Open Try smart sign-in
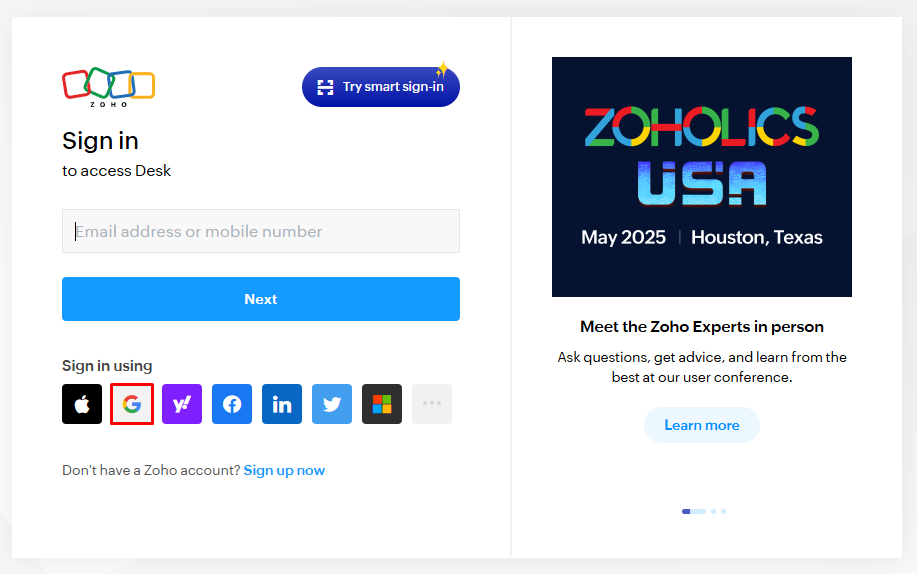917x574 pixels. pyautogui.click(x=381, y=87)
